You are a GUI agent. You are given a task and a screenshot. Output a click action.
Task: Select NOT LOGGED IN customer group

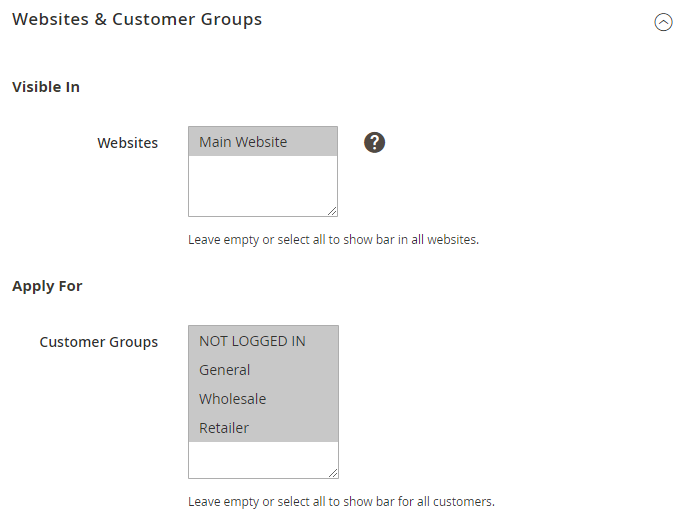252,341
